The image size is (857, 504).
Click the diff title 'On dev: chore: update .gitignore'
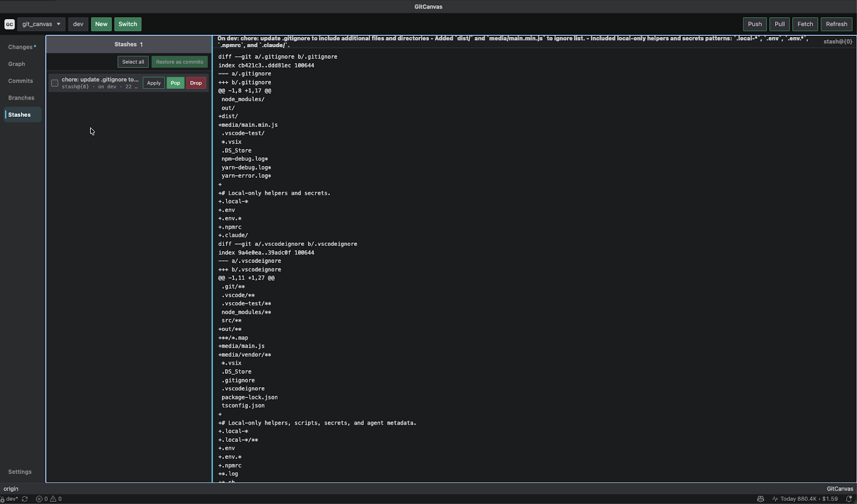pos(512,42)
